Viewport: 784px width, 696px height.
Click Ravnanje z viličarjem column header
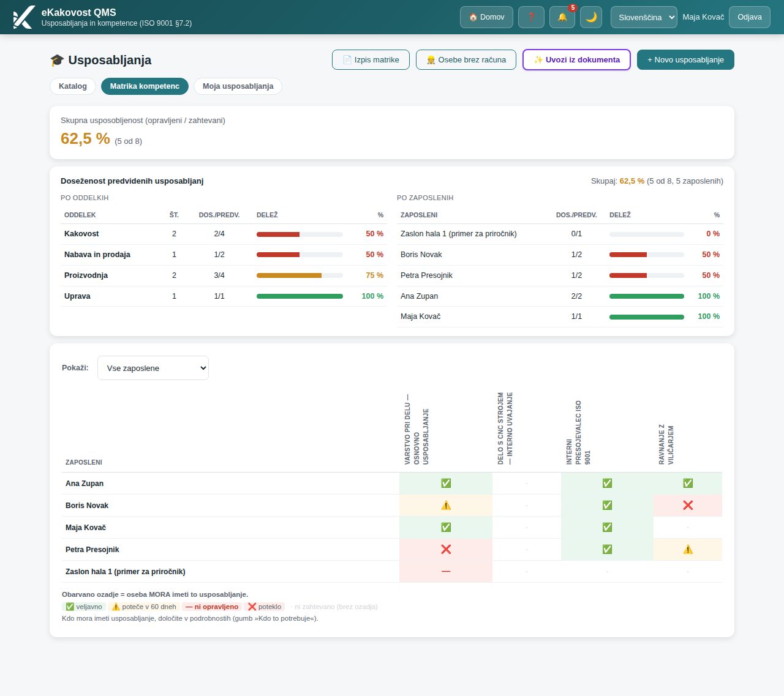coord(666,444)
